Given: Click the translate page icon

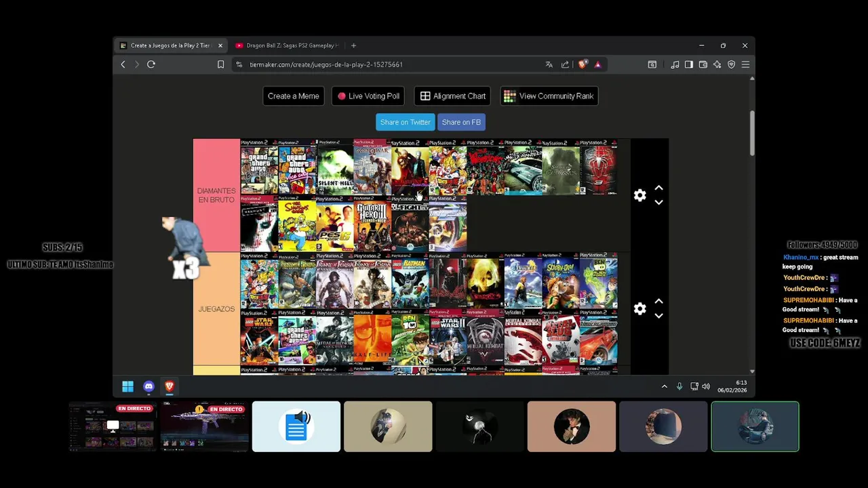Looking at the screenshot, I should coord(549,64).
